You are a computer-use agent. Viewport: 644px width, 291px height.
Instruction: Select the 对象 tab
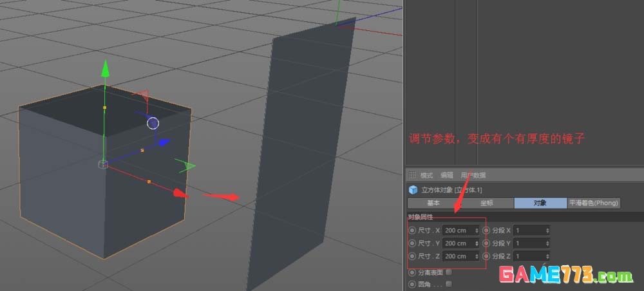tap(540, 203)
